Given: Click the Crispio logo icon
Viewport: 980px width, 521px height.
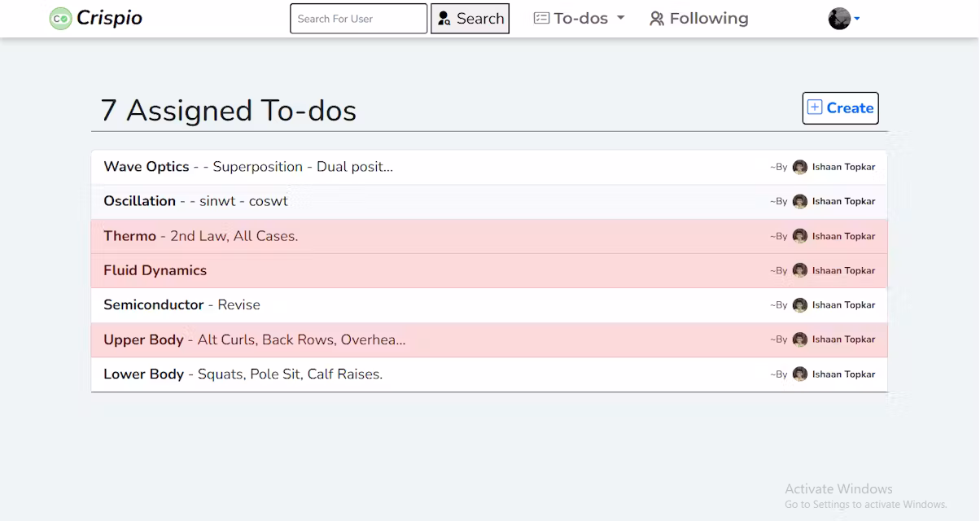Looking at the screenshot, I should [60, 19].
